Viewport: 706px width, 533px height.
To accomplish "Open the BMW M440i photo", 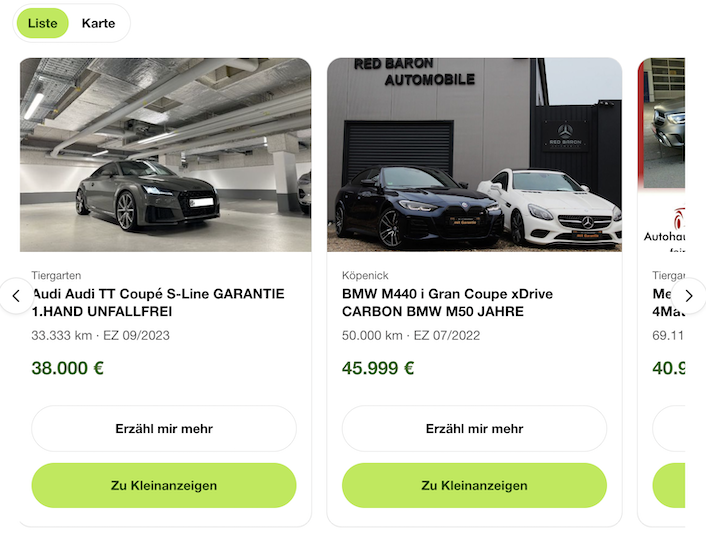I will pos(474,154).
